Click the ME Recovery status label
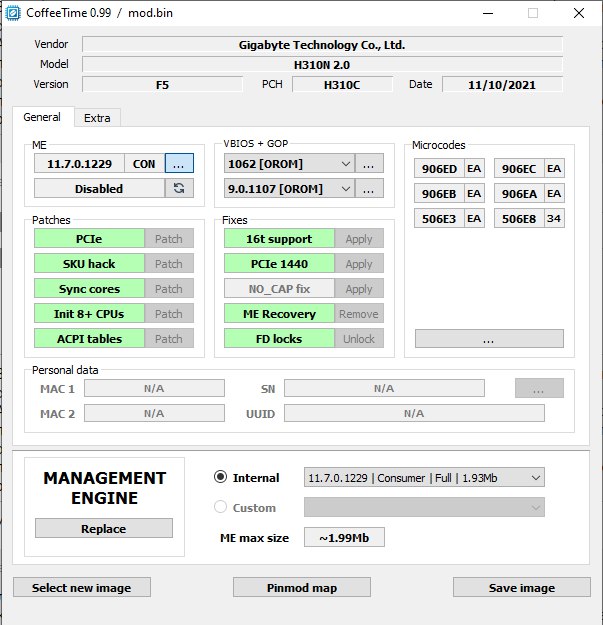 (279, 314)
